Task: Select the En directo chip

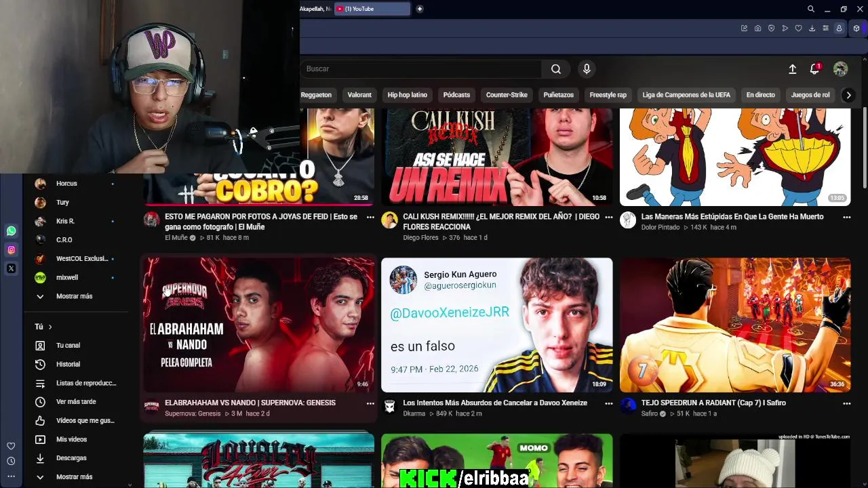Action: (760, 95)
